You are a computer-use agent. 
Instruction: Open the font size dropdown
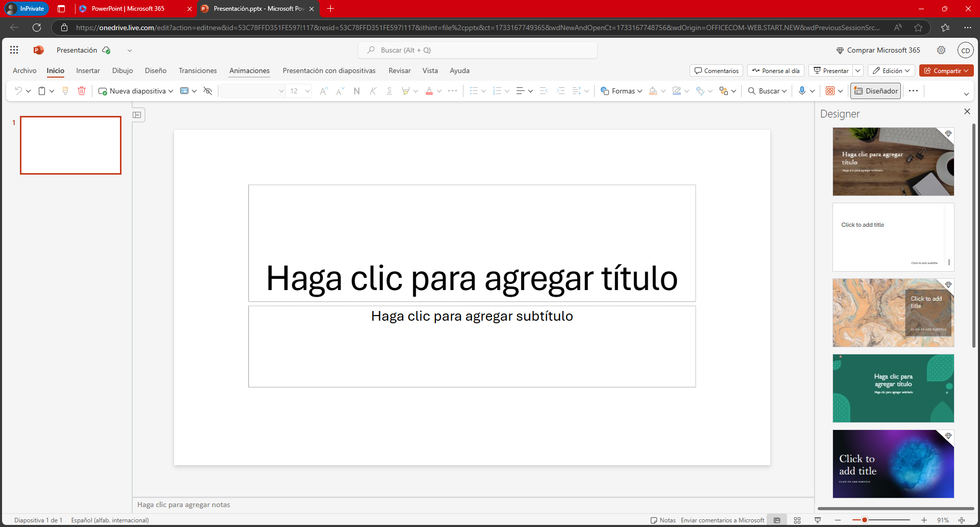tap(307, 91)
